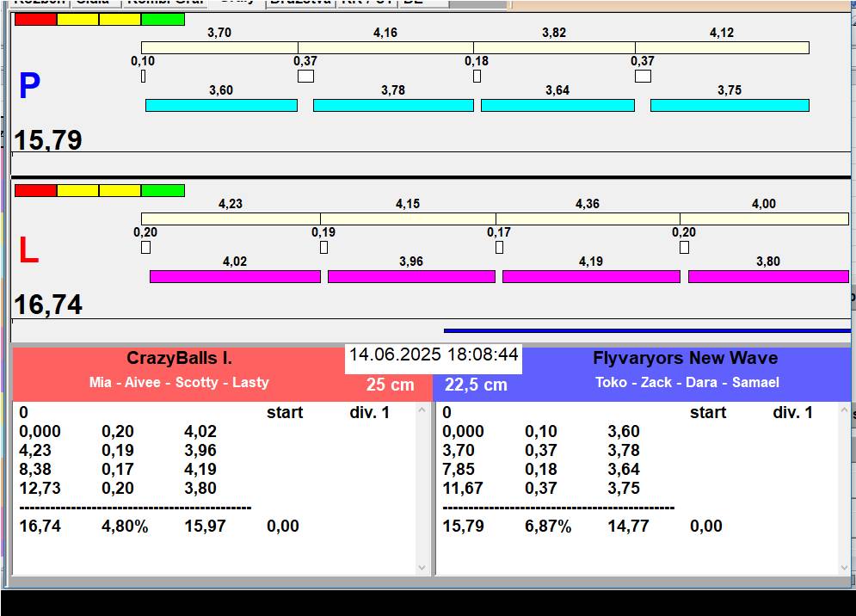Click the leftmost yellow light in lane P
Image resolution: width=856 pixels, height=616 pixels.
click(77, 19)
